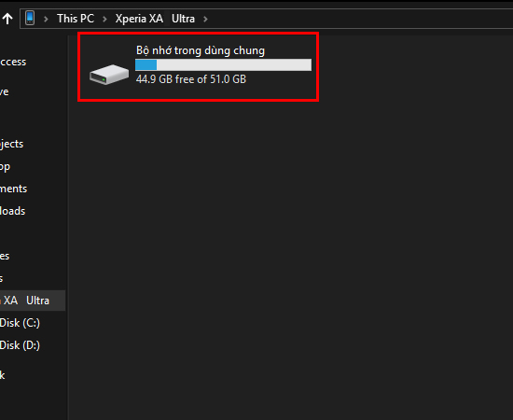Click the Up arrow navigation button
The height and width of the screenshot is (420, 513).
(7, 19)
